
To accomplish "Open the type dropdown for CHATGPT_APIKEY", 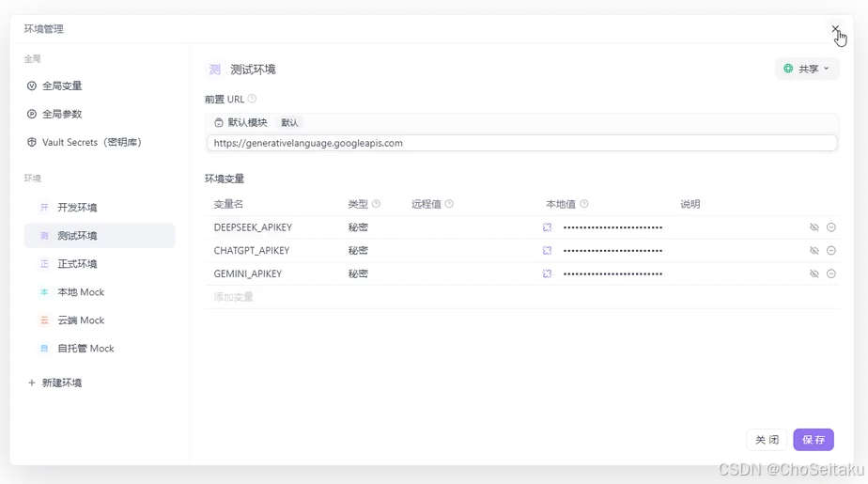I will point(358,250).
